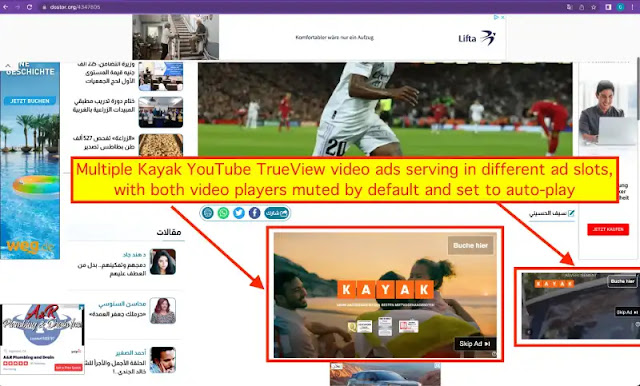
Task: Bookmark this page with the star icon
Action: [x=593, y=7]
